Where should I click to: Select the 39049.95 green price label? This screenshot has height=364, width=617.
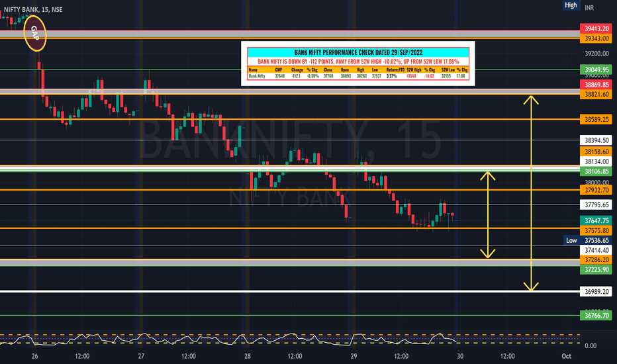point(596,69)
